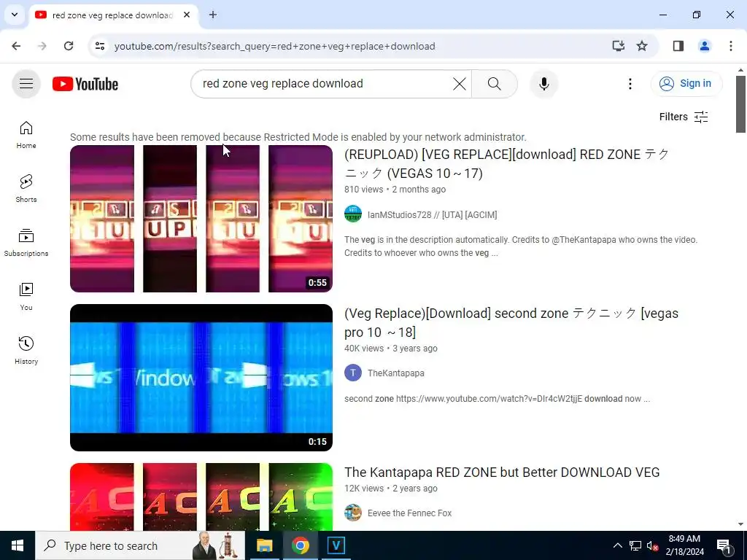Viewport: 747px width, 560px height.
Task: Close the red zone veg replace tab
Action: pos(187,15)
